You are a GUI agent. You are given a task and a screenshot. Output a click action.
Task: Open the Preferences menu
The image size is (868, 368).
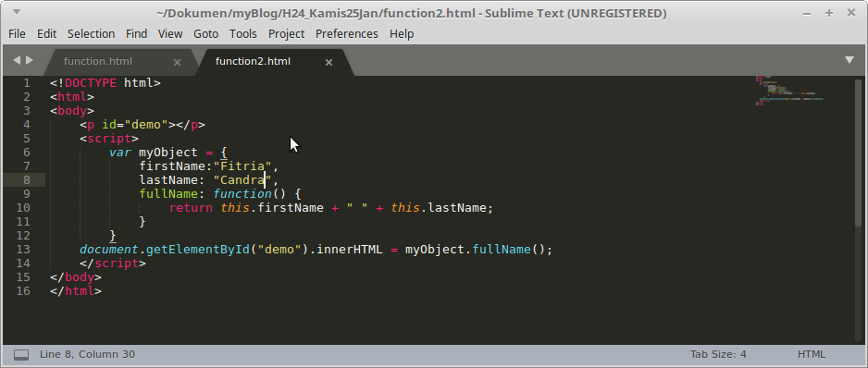346,34
